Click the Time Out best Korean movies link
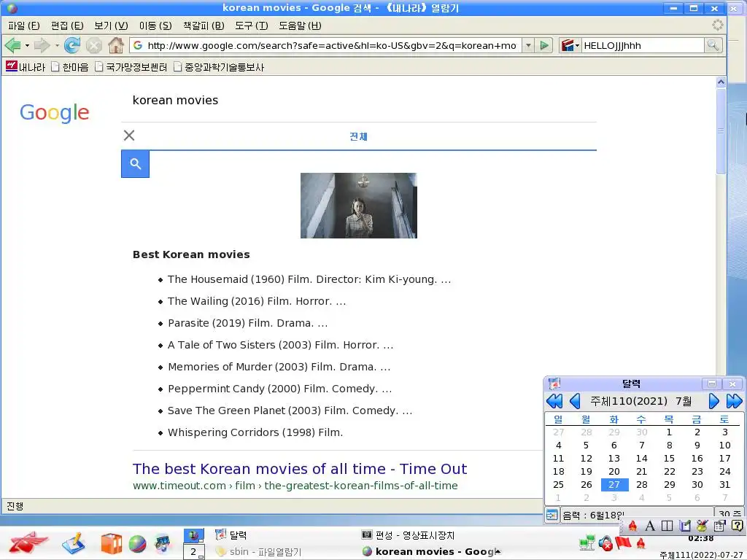 tap(300, 469)
